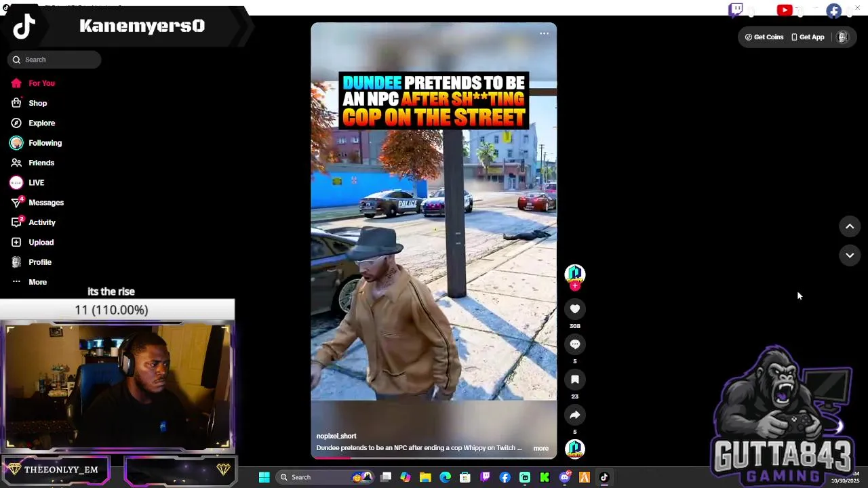
Task: Click the taskbar Search box
Action: 325,477
